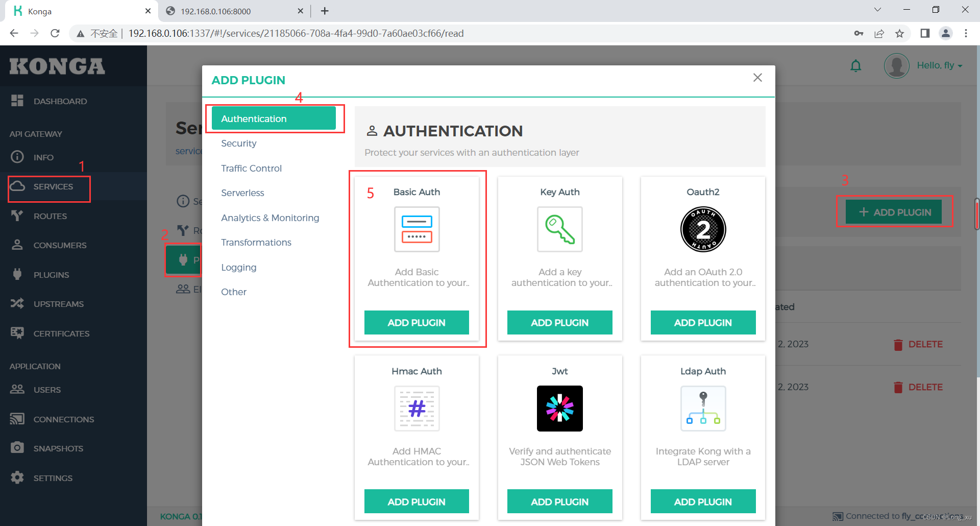Open the Dashboard from the sidebar
The height and width of the screenshot is (526, 980).
pyautogui.click(x=60, y=101)
